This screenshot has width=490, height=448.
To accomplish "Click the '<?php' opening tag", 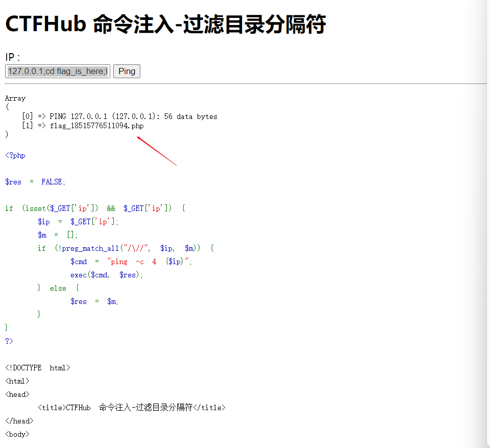I will coord(15,155).
